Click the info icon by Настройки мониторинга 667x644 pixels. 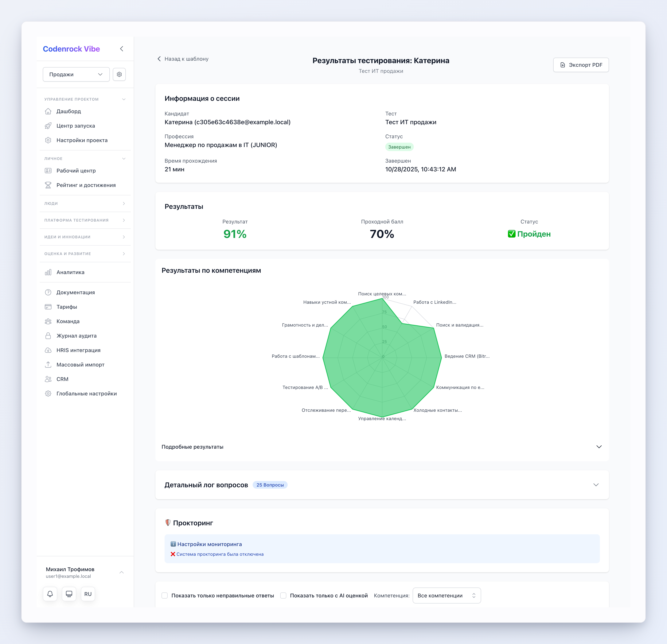tap(173, 544)
